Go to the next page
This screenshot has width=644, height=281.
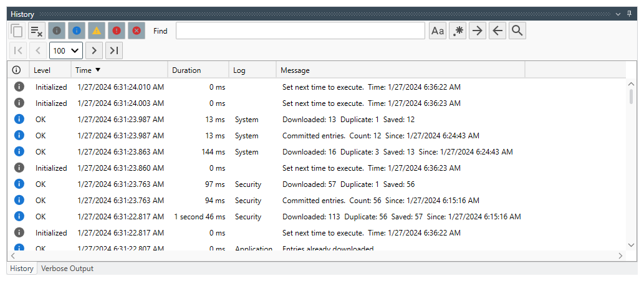tap(94, 50)
